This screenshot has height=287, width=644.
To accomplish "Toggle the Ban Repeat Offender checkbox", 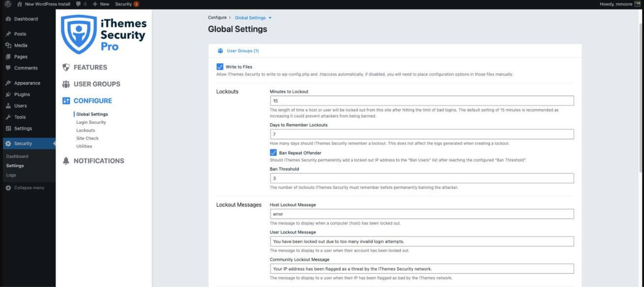I will pos(273,153).
